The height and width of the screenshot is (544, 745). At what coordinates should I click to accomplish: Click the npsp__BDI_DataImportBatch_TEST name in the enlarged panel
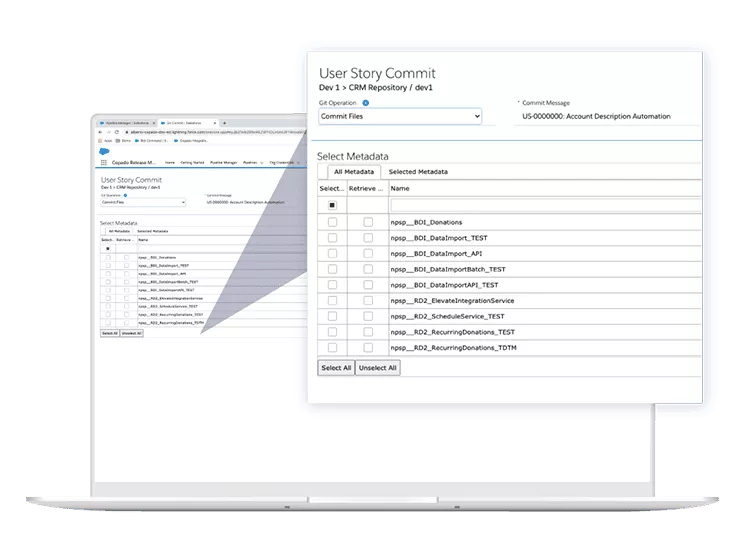[448, 269]
